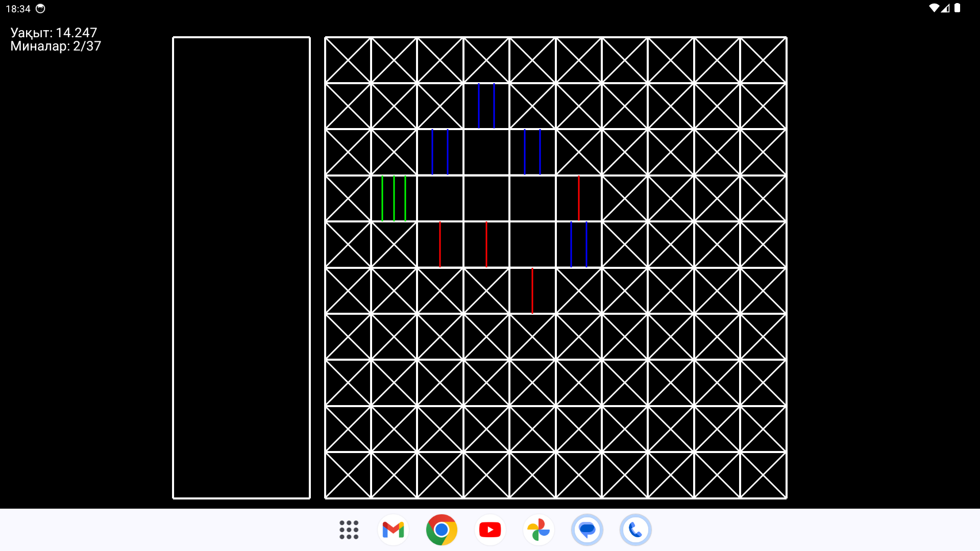Launch Chrome browser from dock
Screen dimensions: 980x551
tap(442, 530)
